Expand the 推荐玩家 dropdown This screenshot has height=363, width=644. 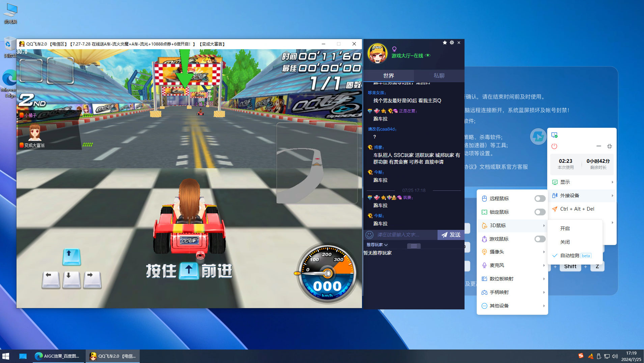(377, 245)
